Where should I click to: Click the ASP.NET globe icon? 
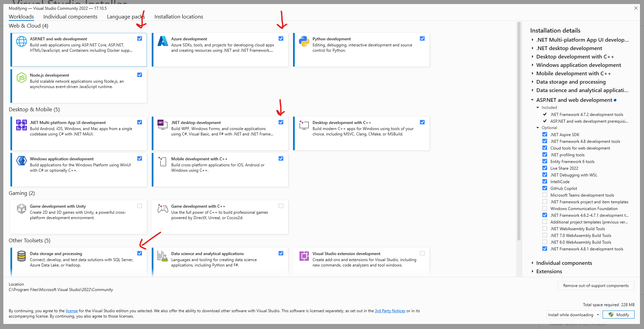pyautogui.click(x=22, y=41)
